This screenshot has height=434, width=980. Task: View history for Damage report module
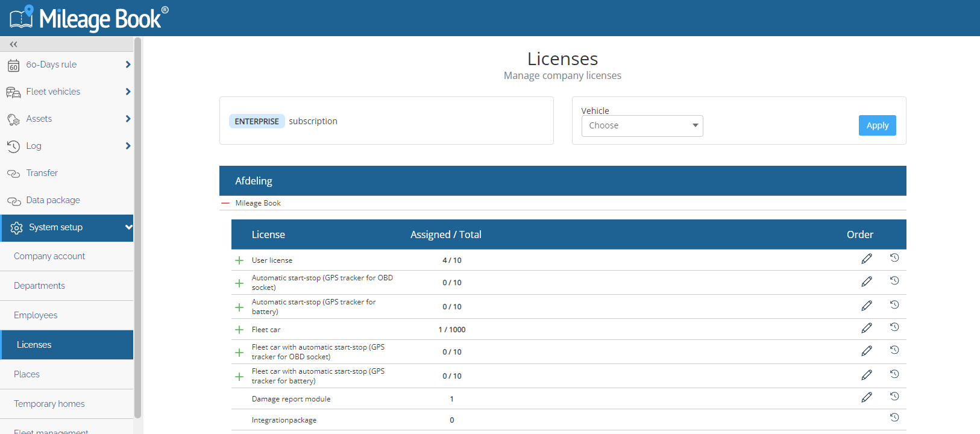[894, 397]
